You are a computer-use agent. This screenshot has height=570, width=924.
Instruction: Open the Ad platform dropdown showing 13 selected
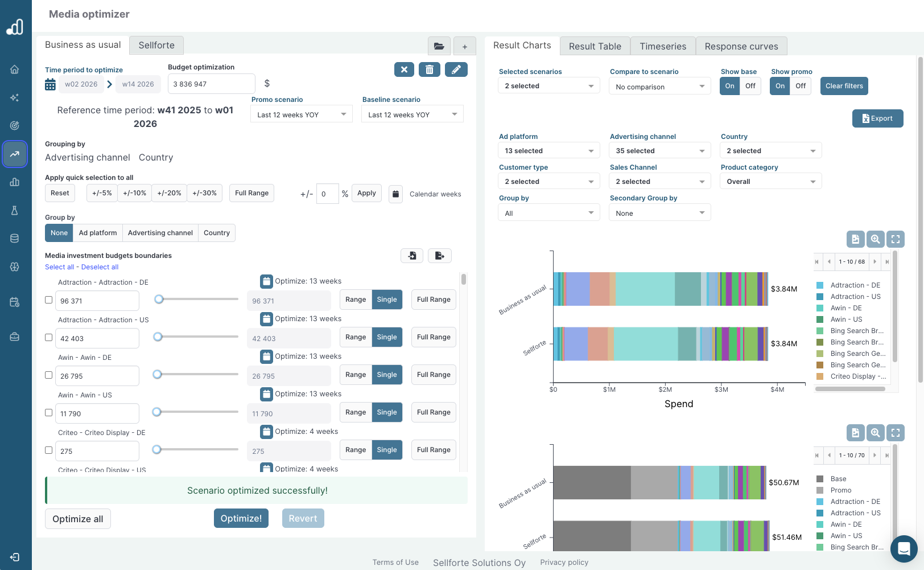(548, 150)
